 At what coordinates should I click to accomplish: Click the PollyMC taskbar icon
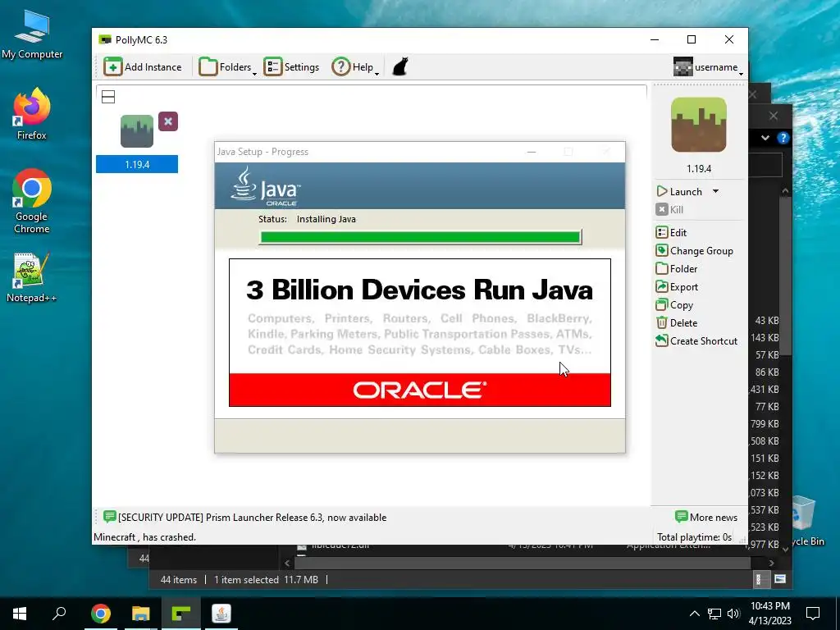181,614
